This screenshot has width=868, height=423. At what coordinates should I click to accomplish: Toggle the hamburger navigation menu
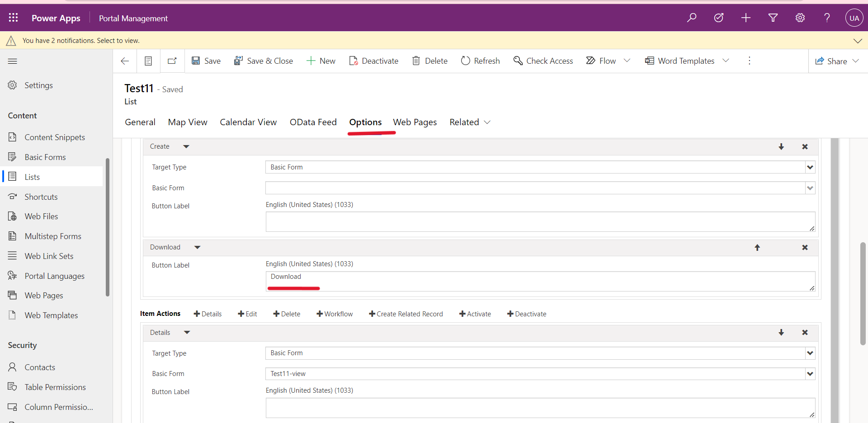(x=13, y=61)
